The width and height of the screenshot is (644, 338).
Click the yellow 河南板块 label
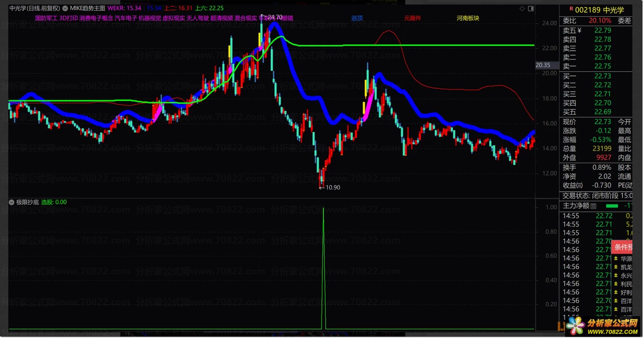pyautogui.click(x=468, y=18)
